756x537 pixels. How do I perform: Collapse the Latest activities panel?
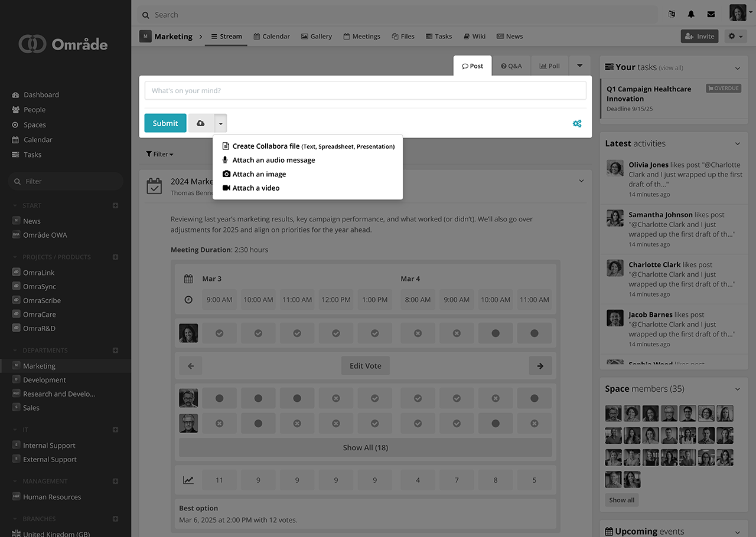[737, 143]
